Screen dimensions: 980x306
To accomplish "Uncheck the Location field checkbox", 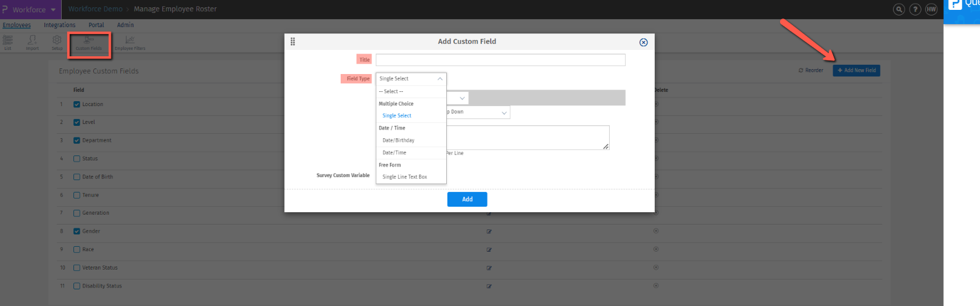I will click(77, 104).
